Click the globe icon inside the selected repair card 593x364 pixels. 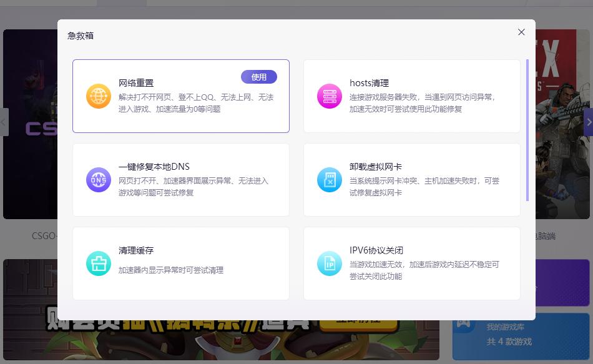(x=99, y=96)
